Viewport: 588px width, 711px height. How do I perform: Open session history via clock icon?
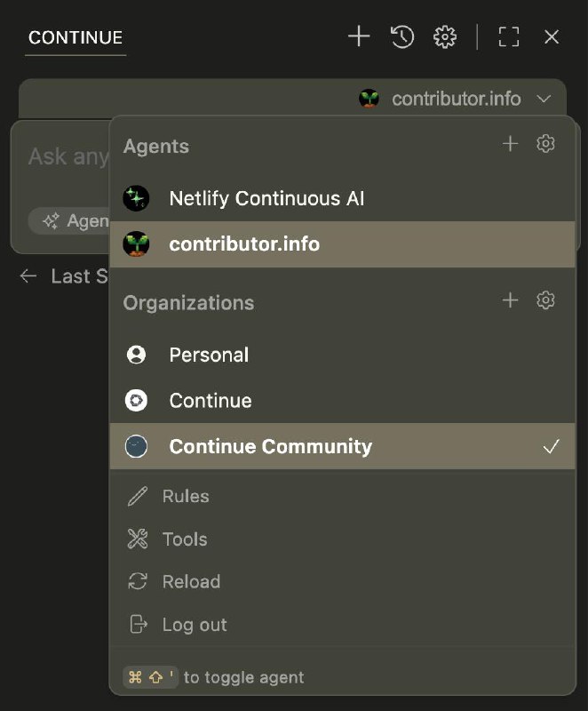401,36
